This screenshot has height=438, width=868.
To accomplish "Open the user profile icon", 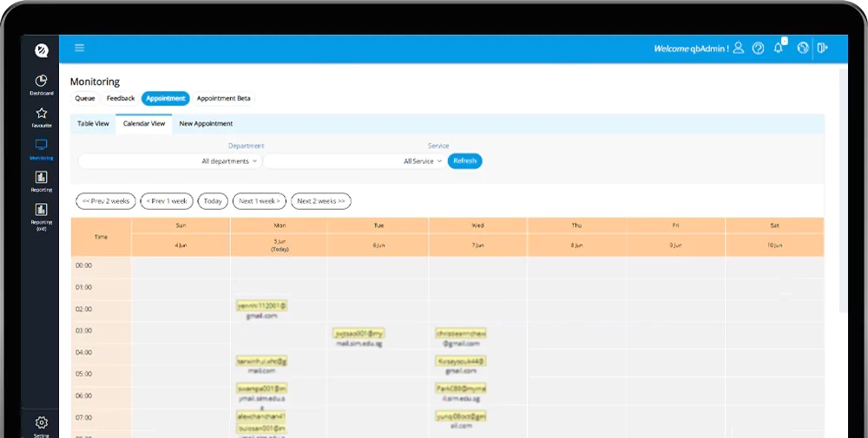I will [x=739, y=49].
